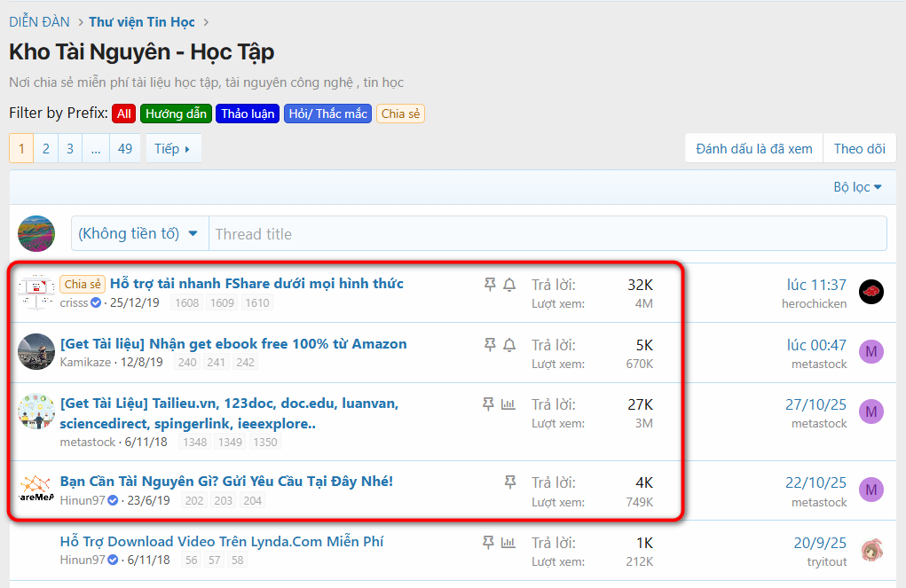The height and width of the screenshot is (588, 906).
Task: Open 22/10/25 latest post link
Action: tap(815, 482)
